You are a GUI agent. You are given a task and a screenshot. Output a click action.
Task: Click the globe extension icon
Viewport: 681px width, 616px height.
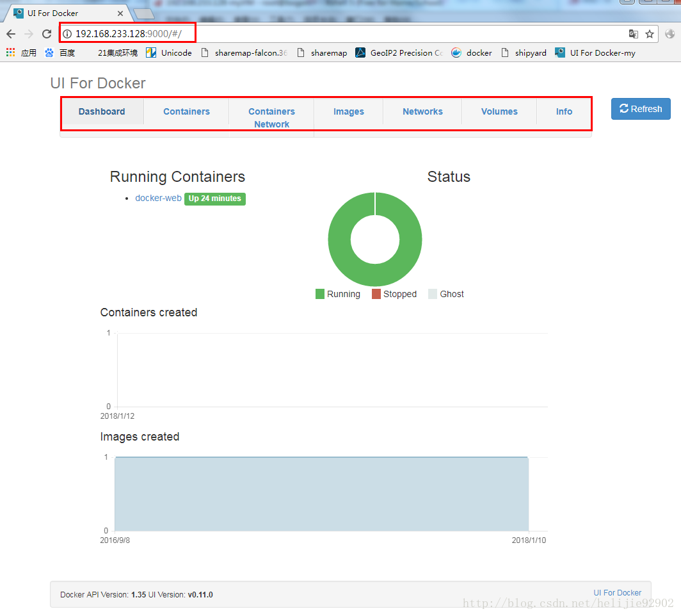669,34
